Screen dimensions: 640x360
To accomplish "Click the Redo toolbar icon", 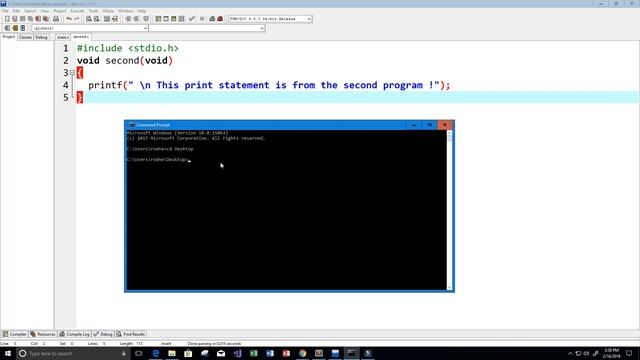I will tap(76, 19).
